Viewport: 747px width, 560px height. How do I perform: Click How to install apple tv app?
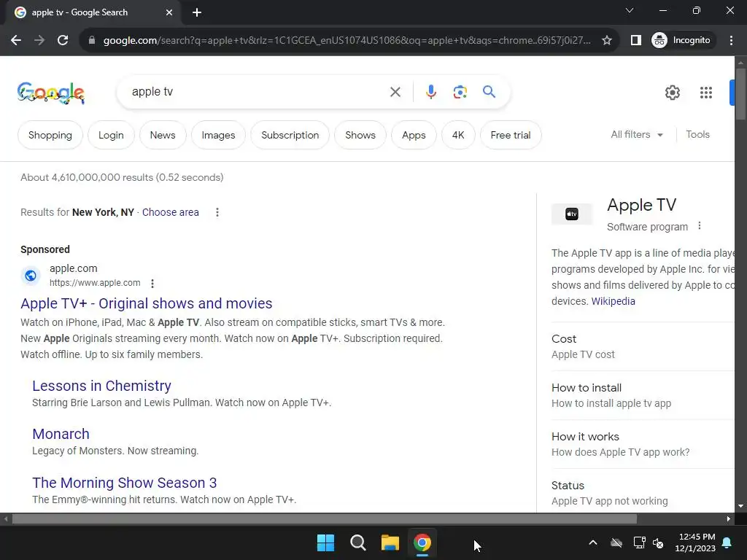611,403
